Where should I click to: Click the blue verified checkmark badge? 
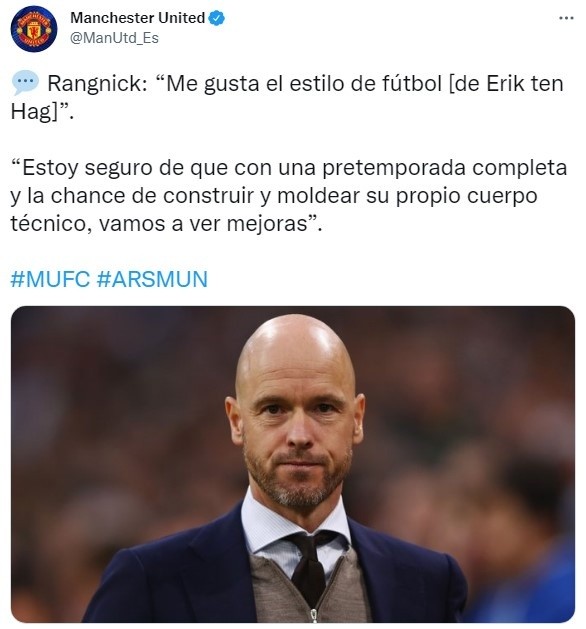217,18
